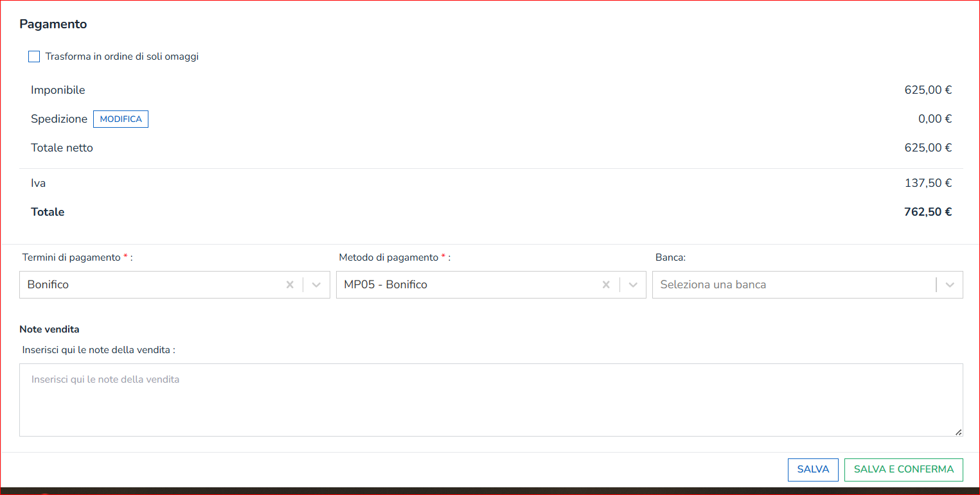Click MODIFICA next to Spedizione
Screen dimensions: 980x495
(121, 119)
